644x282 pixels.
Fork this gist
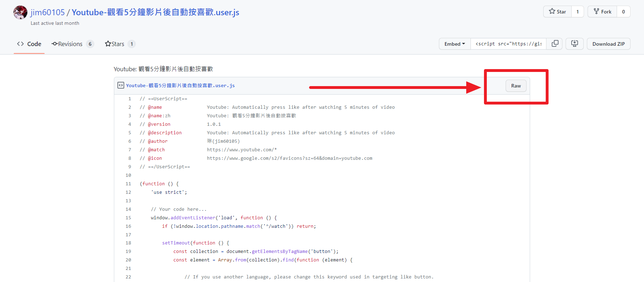[x=602, y=12]
